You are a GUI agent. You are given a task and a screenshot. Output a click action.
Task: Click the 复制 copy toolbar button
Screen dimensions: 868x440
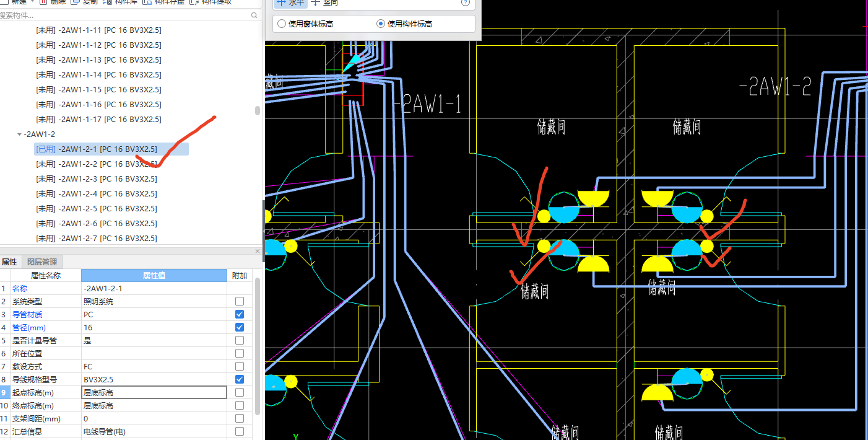[x=84, y=2]
